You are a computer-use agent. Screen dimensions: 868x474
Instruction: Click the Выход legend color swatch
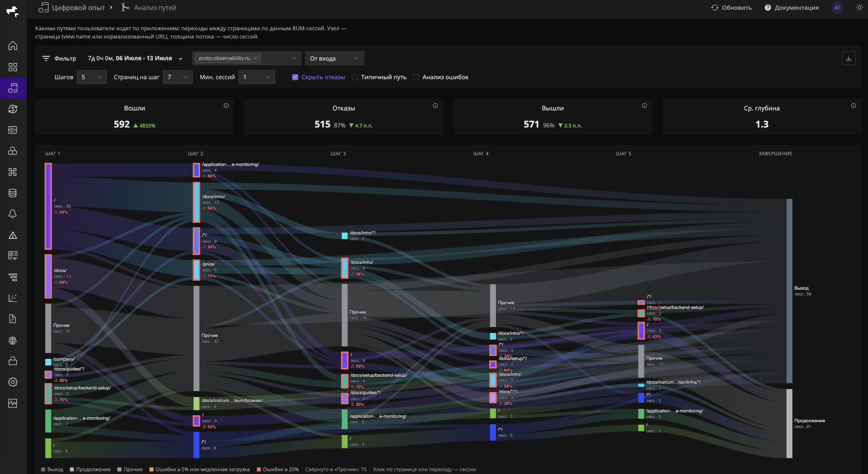click(43, 469)
